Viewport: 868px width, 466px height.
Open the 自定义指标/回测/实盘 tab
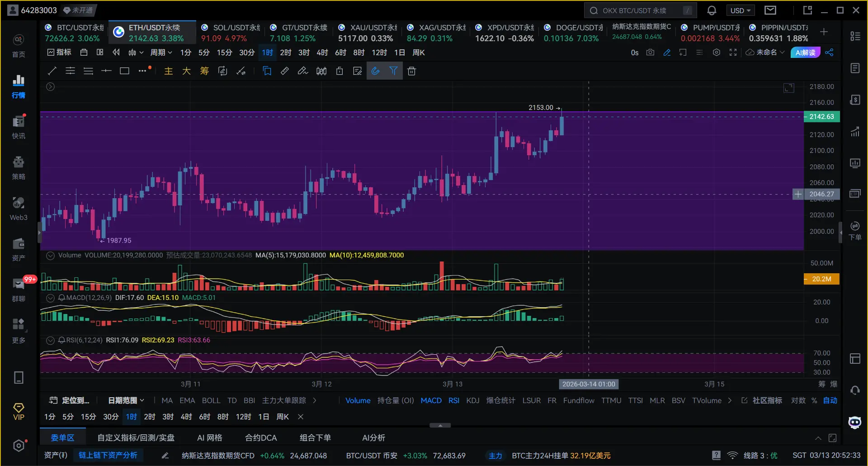click(136, 438)
